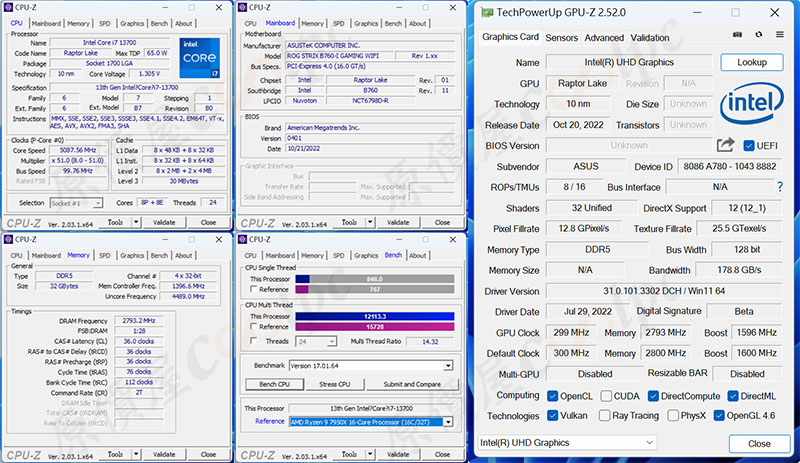Toggle the Ray Tracing checkbox

click(x=605, y=416)
